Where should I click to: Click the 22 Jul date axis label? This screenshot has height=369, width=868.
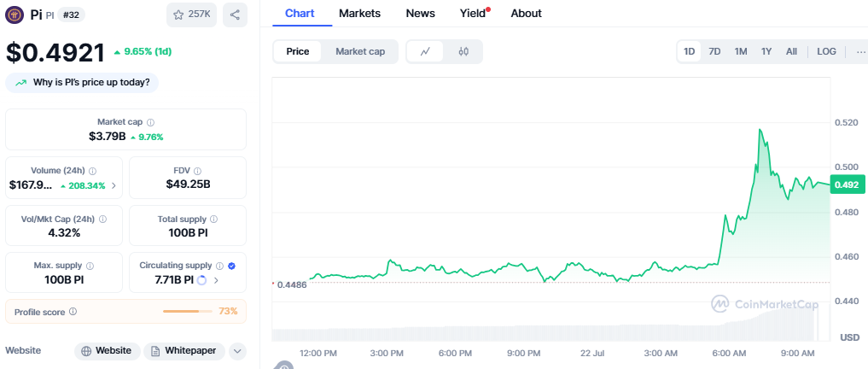point(591,353)
